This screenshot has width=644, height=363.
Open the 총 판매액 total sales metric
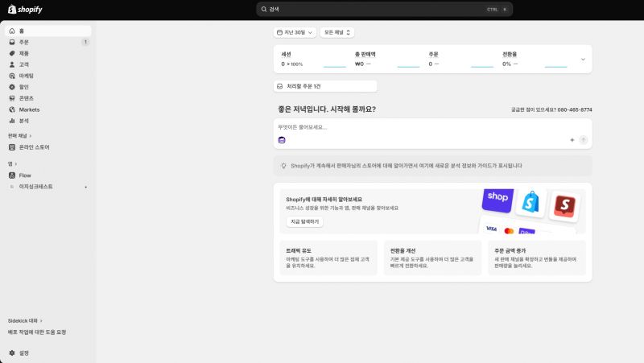387,59
